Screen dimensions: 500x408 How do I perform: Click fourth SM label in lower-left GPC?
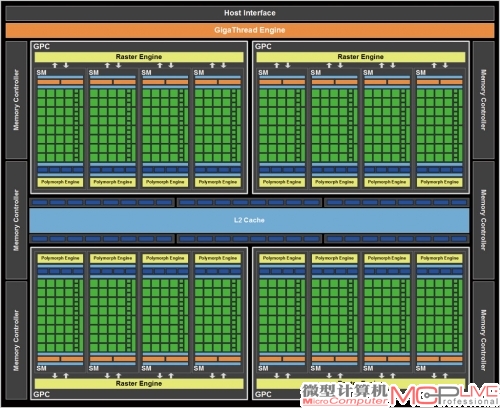[199, 368]
